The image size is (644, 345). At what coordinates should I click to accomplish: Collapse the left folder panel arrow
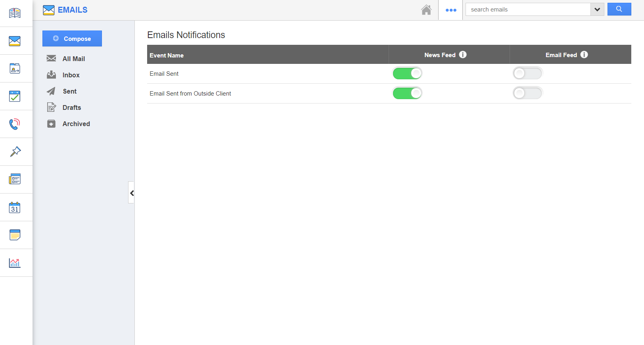pyautogui.click(x=131, y=193)
